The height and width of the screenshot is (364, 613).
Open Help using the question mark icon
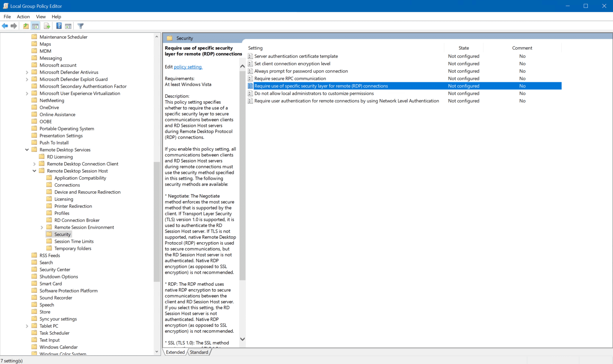pos(59,26)
